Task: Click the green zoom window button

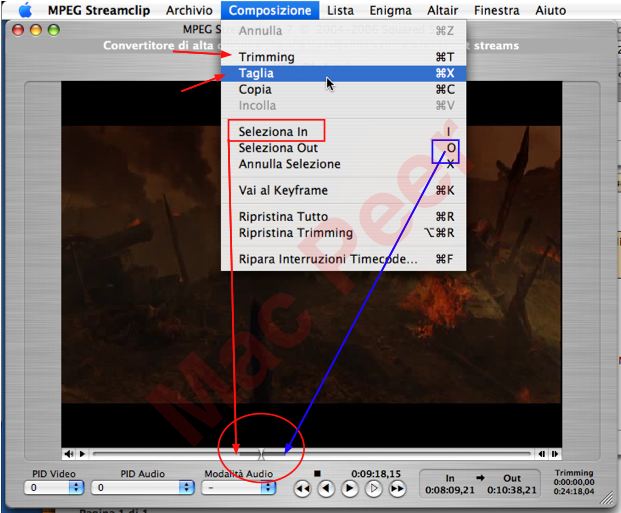Action: [x=54, y=30]
